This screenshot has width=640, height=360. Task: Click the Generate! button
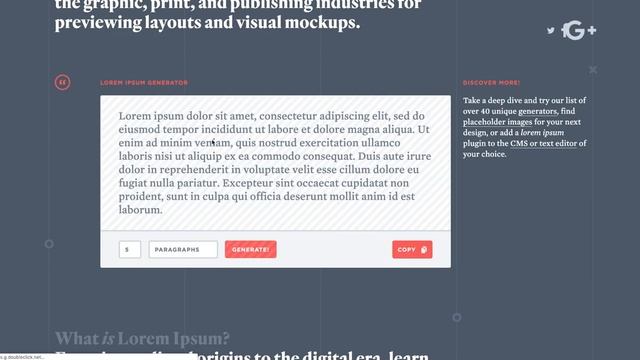click(251, 249)
